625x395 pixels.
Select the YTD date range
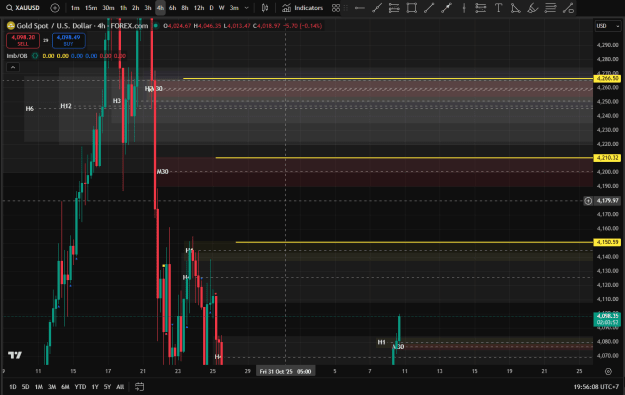pyautogui.click(x=80, y=387)
